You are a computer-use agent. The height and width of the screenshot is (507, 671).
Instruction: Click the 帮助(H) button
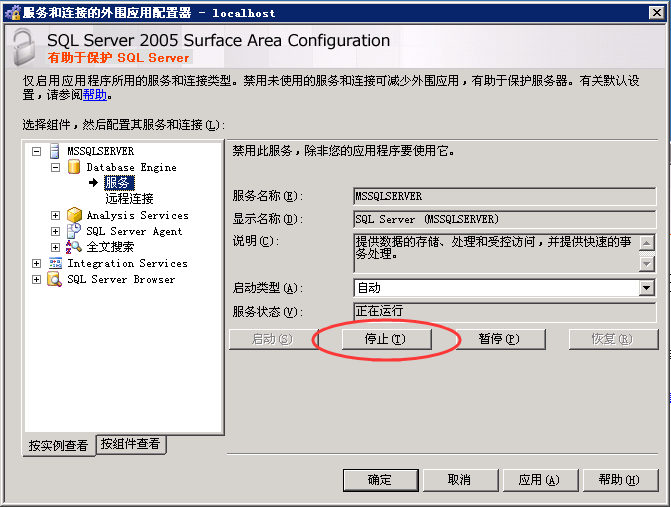(x=620, y=480)
